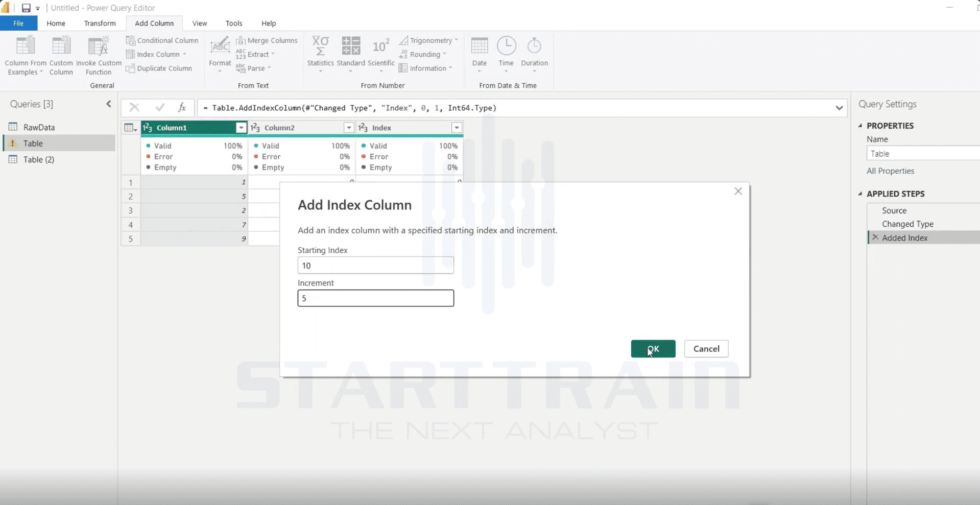The image size is (980, 505).
Task: Collapse the Queries pane
Action: pos(109,104)
